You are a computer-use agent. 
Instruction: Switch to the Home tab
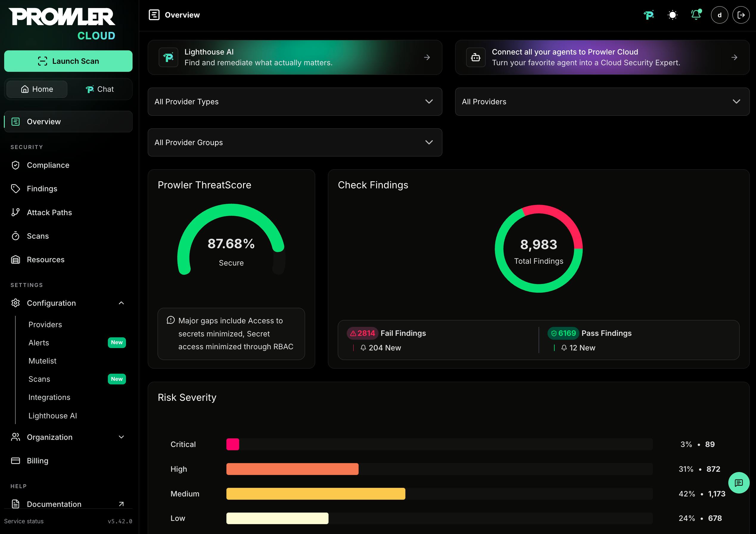point(37,89)
